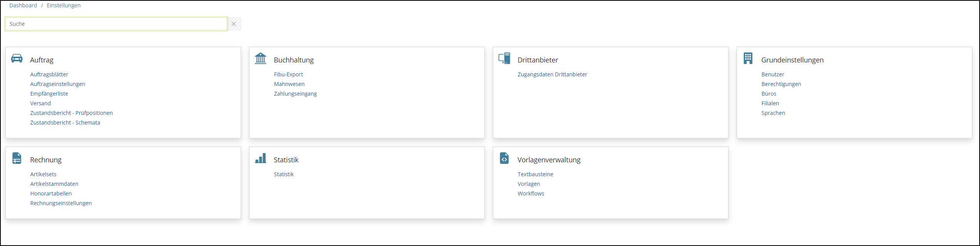Image resolution: width=980 pixels, height=246 pixels.
Task: Select the Fibu-Export link
Action: click(x=288, y=74)
